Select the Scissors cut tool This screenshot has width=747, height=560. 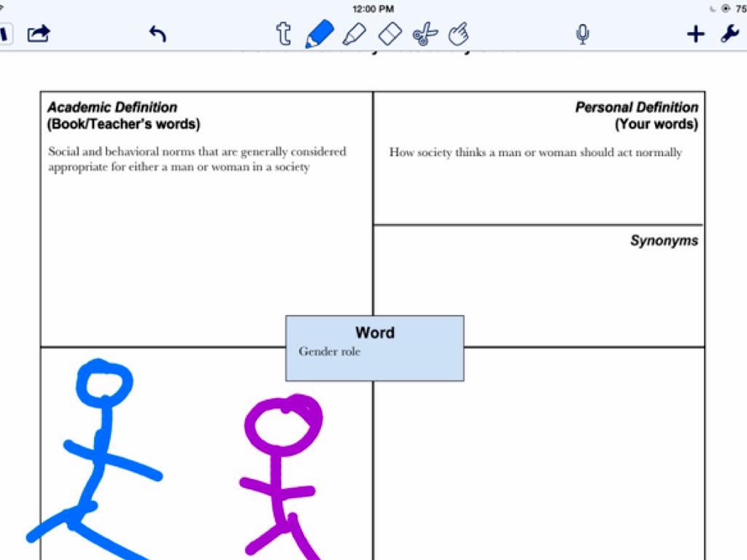[x=425, y=34]
